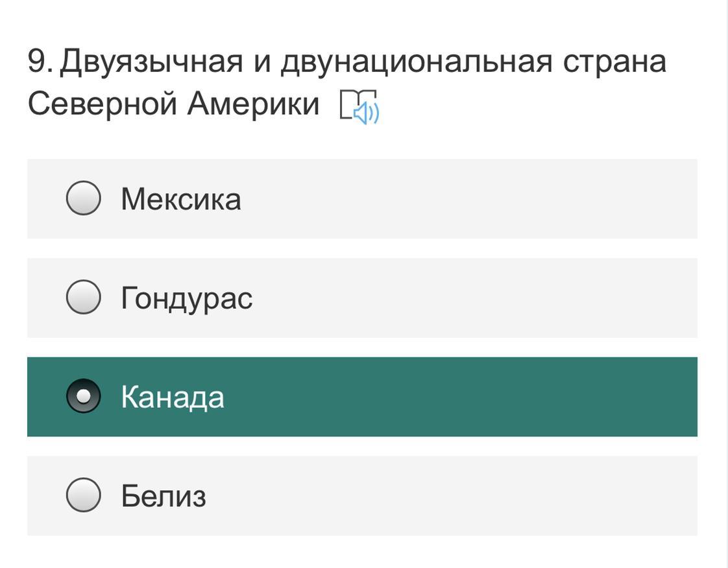Click the question text "Двуязычная и двунациональная страна"
Screen dimensions: 728x568
[x=363, y=62]
